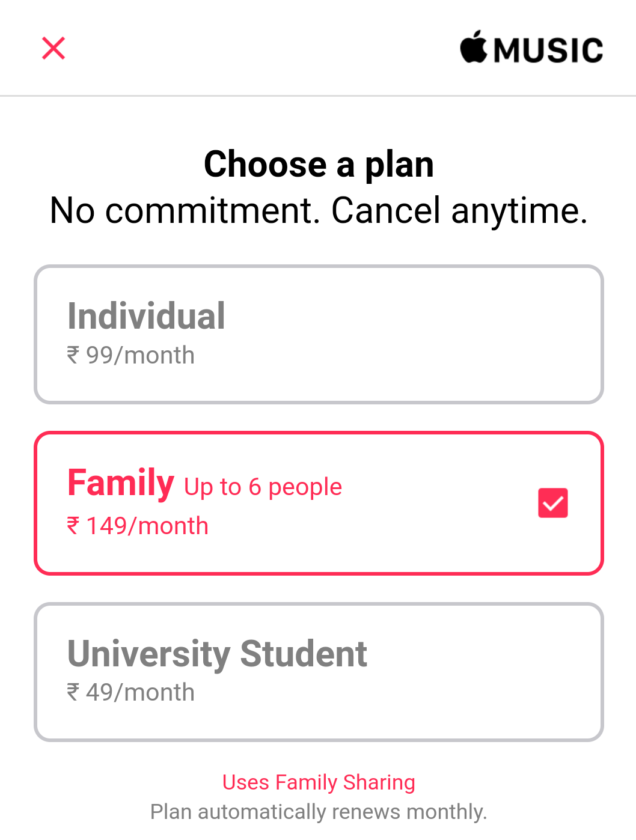636x840 pixels.
Task: Choose the University Student plan
Action: coord(319,672)
